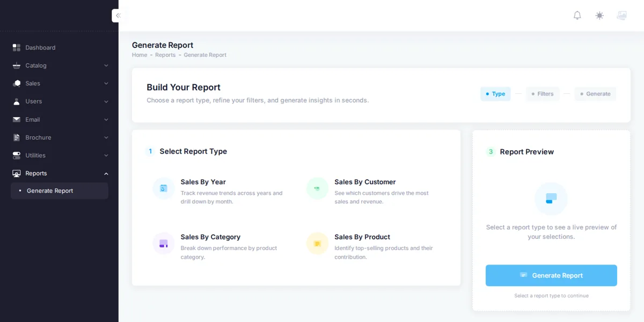The height and width of the screenshot is (322, 644).
Task: Go to Home breadcrumb link
Action: [x=140, y=55]
